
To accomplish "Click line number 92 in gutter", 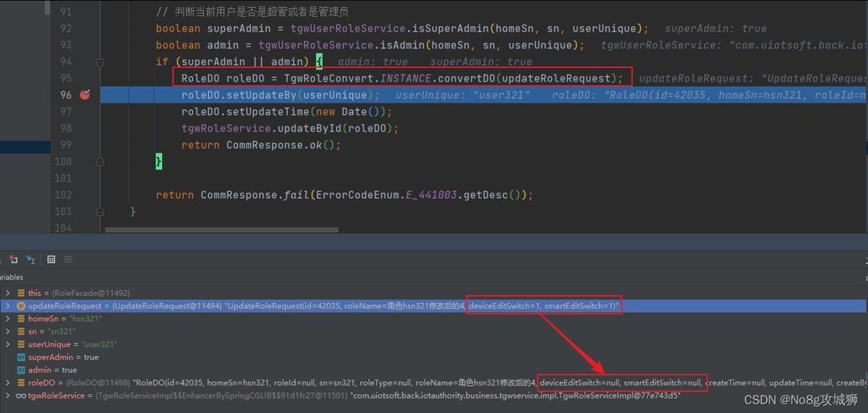I will [x=65, y=28].
